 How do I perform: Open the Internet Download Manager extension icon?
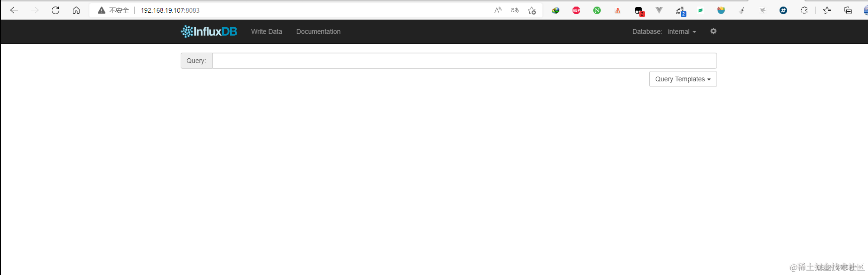click(x=556, y=10)
